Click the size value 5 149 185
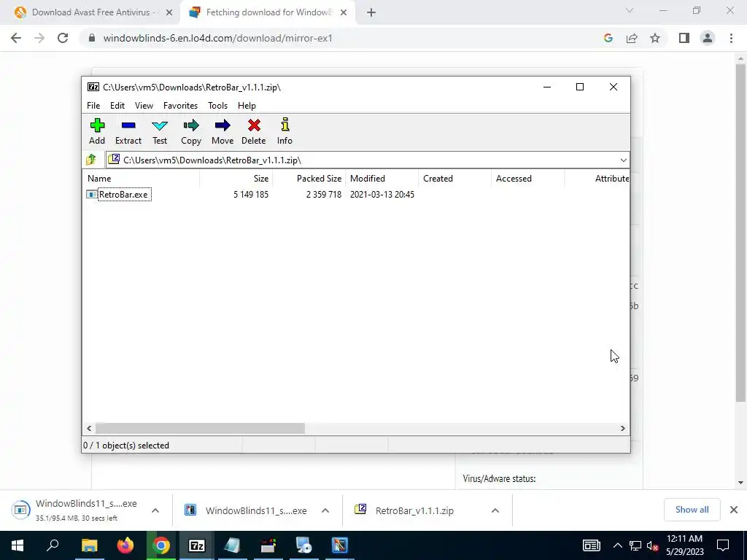Viewport: 747px width, 560px height. pos(251,194)
